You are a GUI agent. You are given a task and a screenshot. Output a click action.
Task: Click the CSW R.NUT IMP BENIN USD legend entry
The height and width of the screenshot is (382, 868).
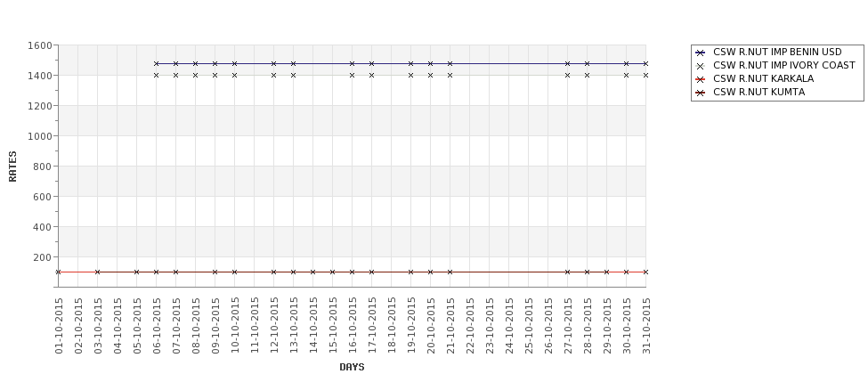[x=768, y=52]
